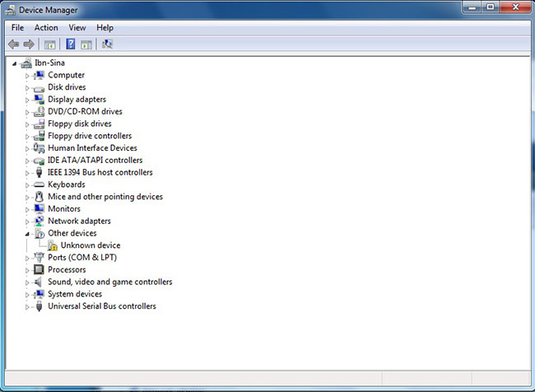Select the Ibn-Sina root label
The height and width of the screenshot is (392, 535).
50,63
